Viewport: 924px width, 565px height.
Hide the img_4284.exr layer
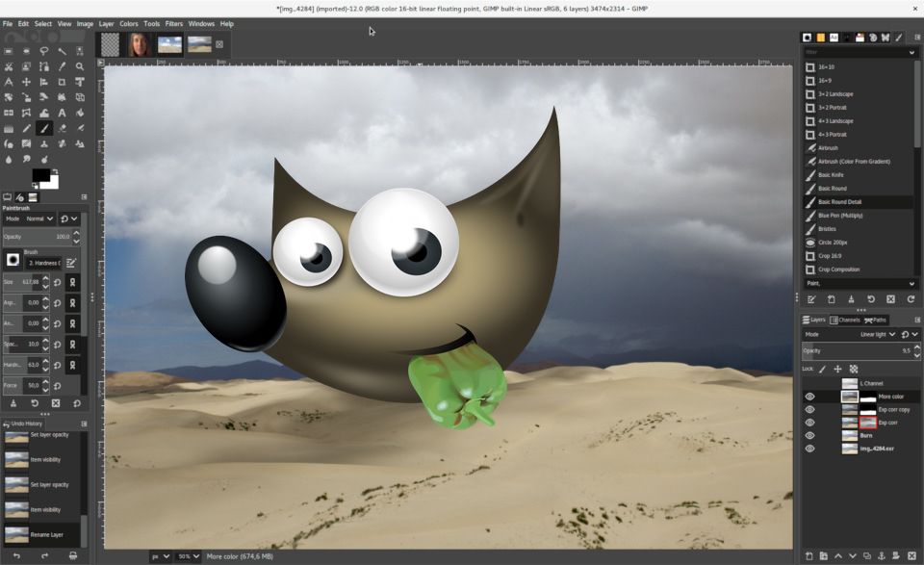(x=809, y=449)
